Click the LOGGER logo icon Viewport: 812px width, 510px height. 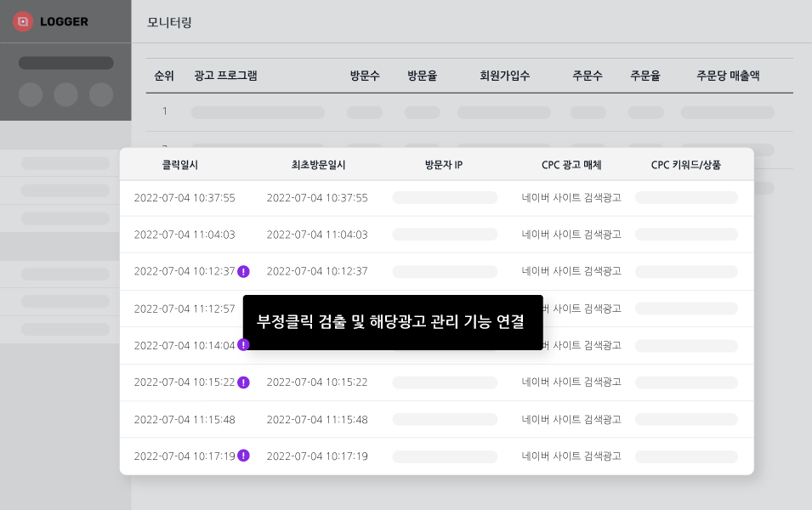coord(23,21)
